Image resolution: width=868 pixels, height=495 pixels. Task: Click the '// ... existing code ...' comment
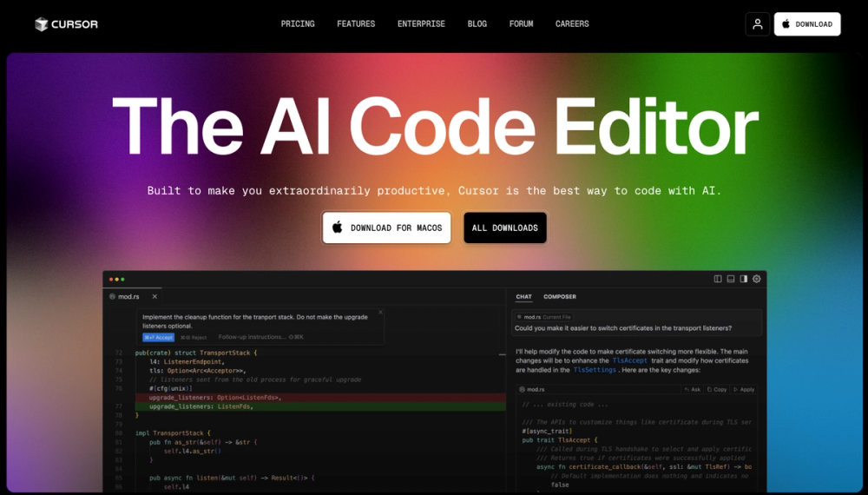[x=565, y=405]
